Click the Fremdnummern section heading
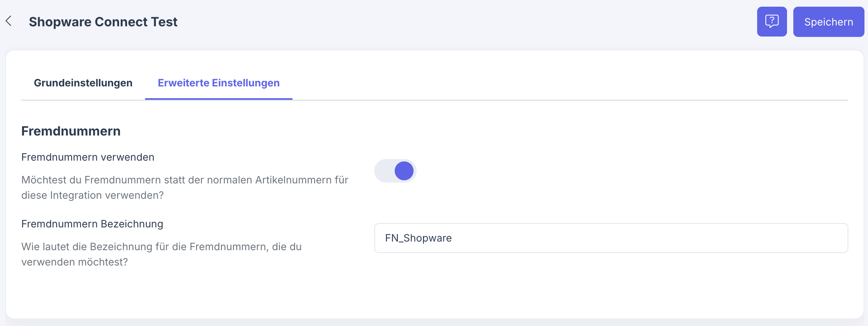This screenshot has width=868, height=326. pyautogui.click(x=71, y=131)
